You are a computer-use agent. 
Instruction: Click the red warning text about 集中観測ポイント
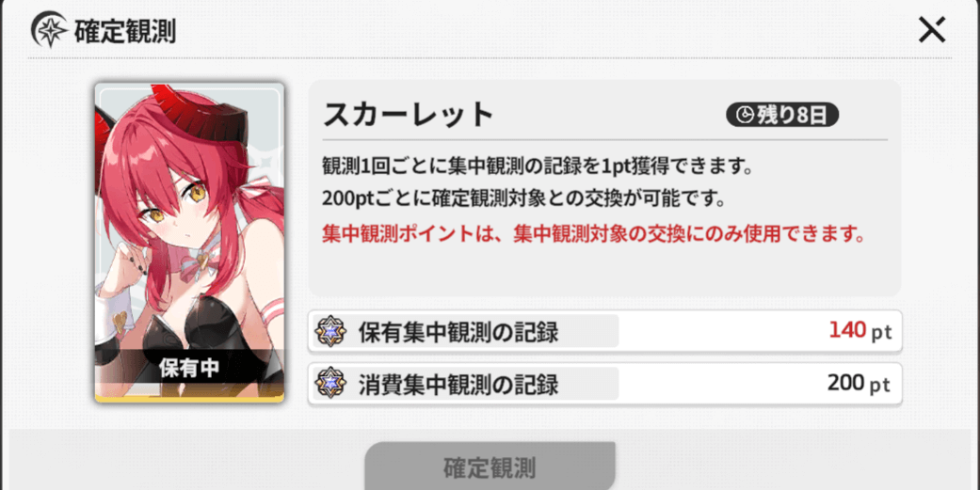pyautogui.click(x=594, y=234)
